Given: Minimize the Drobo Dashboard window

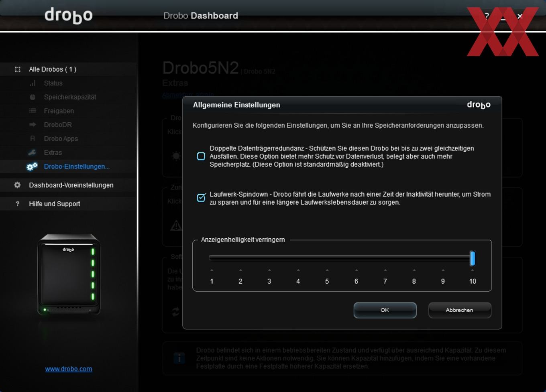Looking at the screenshot, I should click(x=503, y=18).
